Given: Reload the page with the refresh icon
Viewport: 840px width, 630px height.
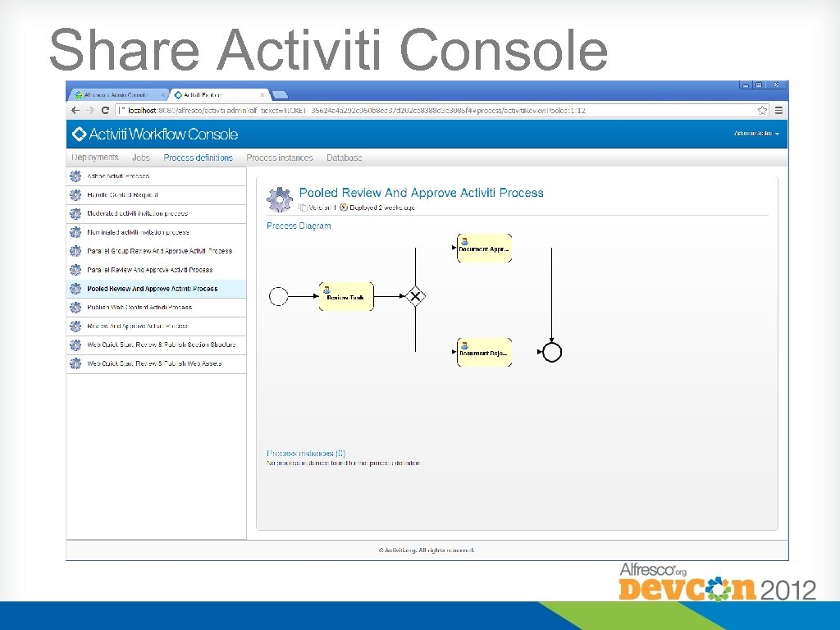Looking at the screenshot, I should [x=105, y=111].
